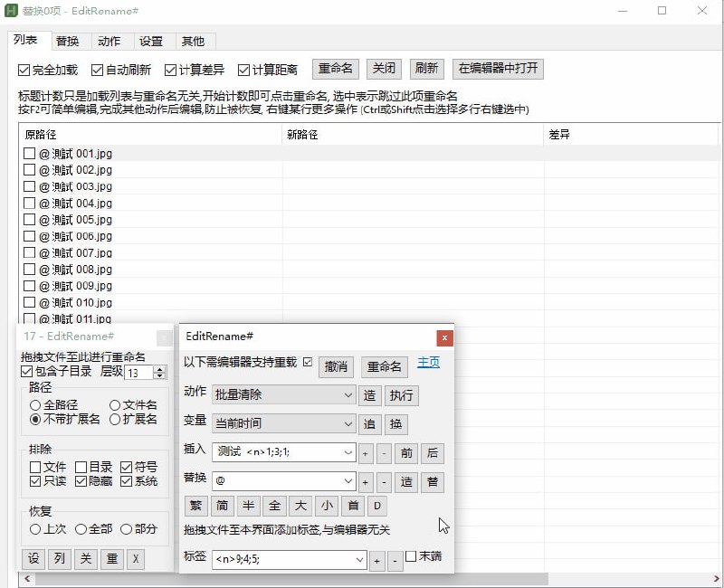Switch to the 替换 tab

pyautogui.click(x=68, y=41)
